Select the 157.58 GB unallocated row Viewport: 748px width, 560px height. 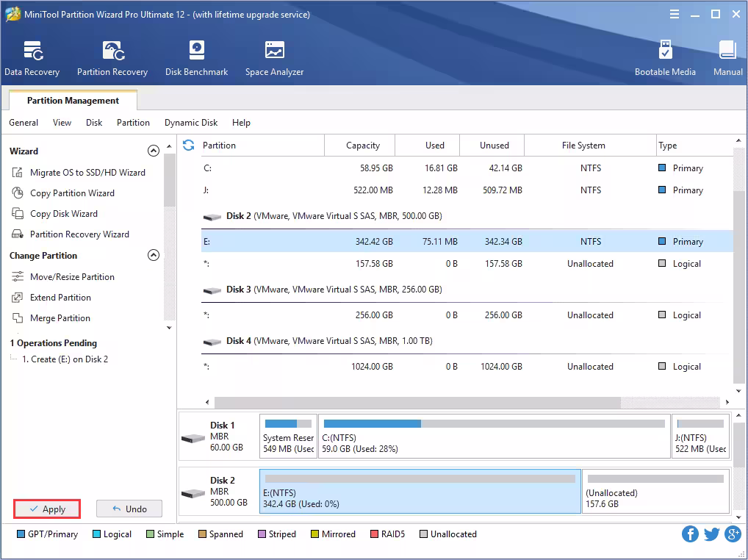pyautogui.click(x=467, y=263)
